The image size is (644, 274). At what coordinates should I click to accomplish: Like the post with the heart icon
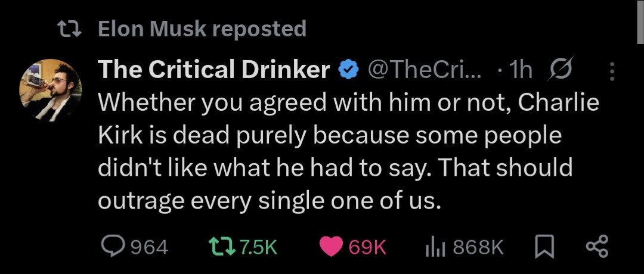[333, 246]
